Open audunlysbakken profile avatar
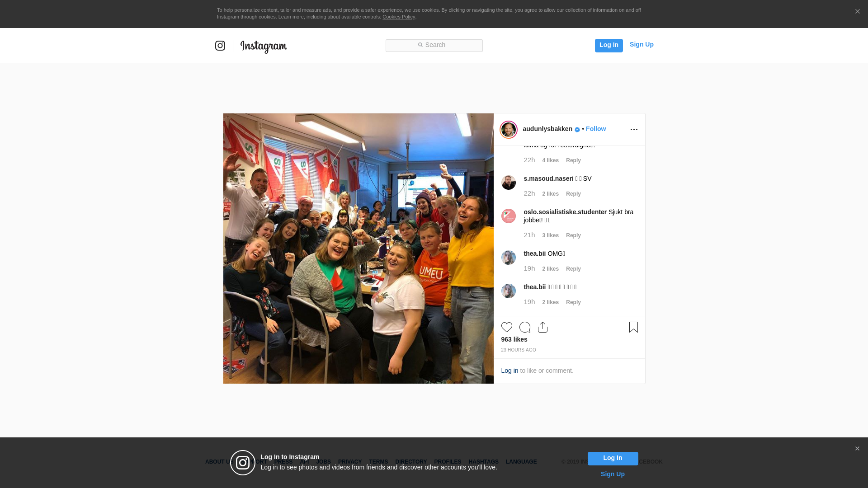This screenshot has height=488, width=868. tap(509, 130)
